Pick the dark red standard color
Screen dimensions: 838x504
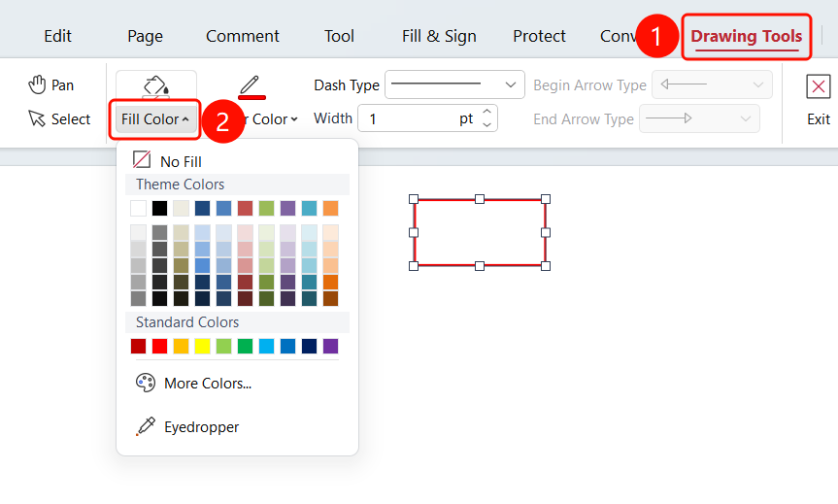[139, 346]
